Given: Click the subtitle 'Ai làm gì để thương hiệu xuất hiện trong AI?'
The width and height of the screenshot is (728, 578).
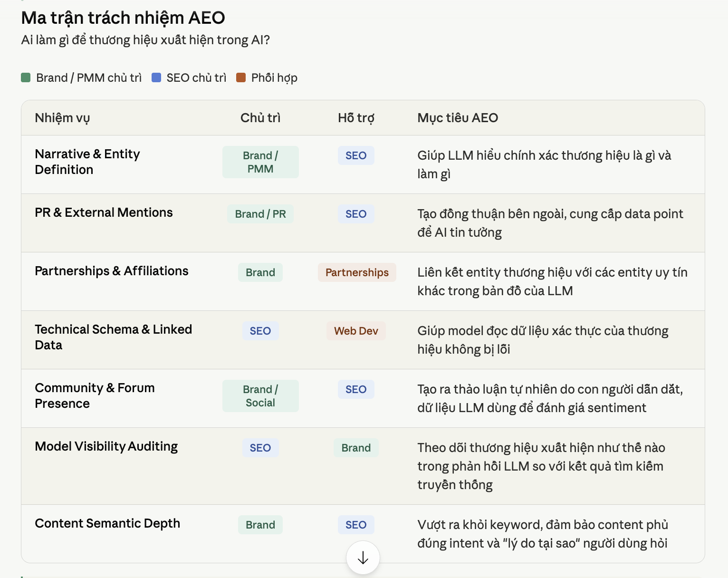Looking at the screenshot, I should 145,40.
